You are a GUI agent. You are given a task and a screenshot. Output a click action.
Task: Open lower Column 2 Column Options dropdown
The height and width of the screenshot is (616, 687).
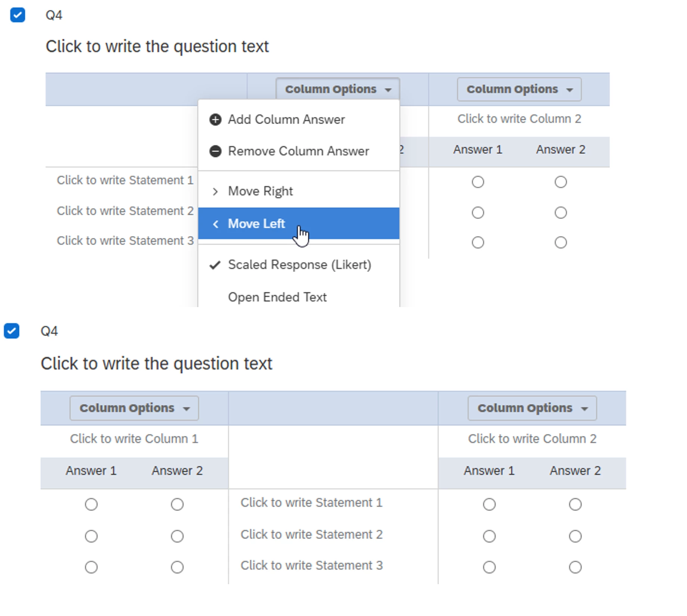pos(532,408)
